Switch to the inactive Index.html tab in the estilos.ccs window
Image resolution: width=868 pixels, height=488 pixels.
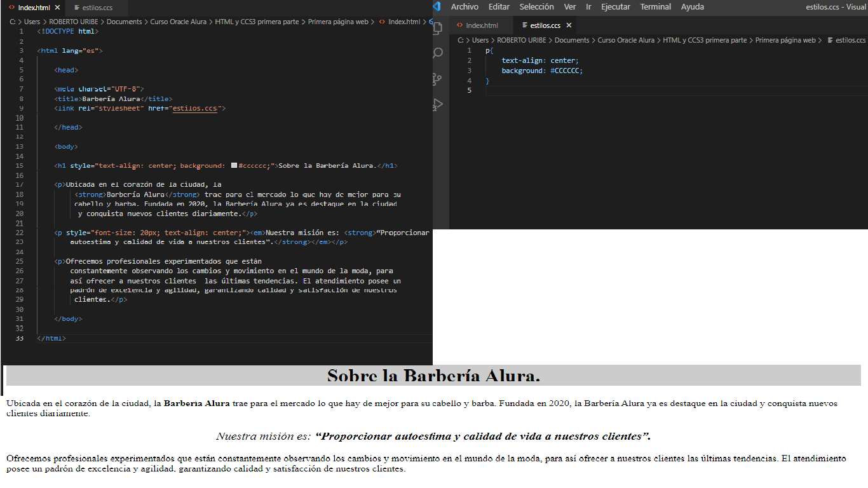tap(482, 25)
